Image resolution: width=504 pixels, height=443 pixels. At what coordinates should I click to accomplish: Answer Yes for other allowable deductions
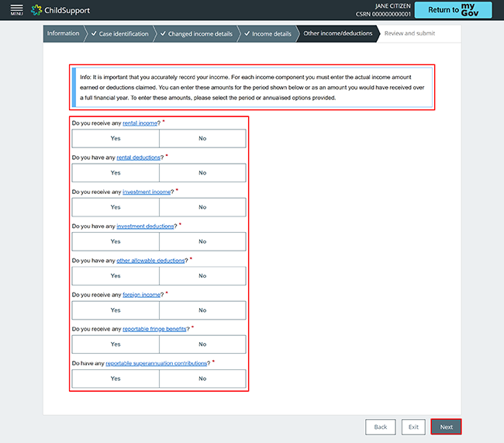116,275
